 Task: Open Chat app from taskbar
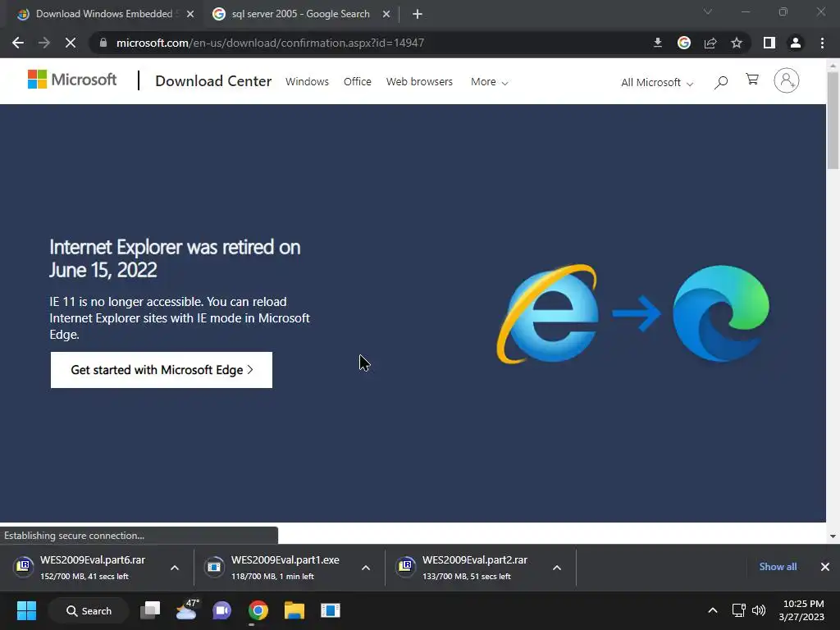221,610
